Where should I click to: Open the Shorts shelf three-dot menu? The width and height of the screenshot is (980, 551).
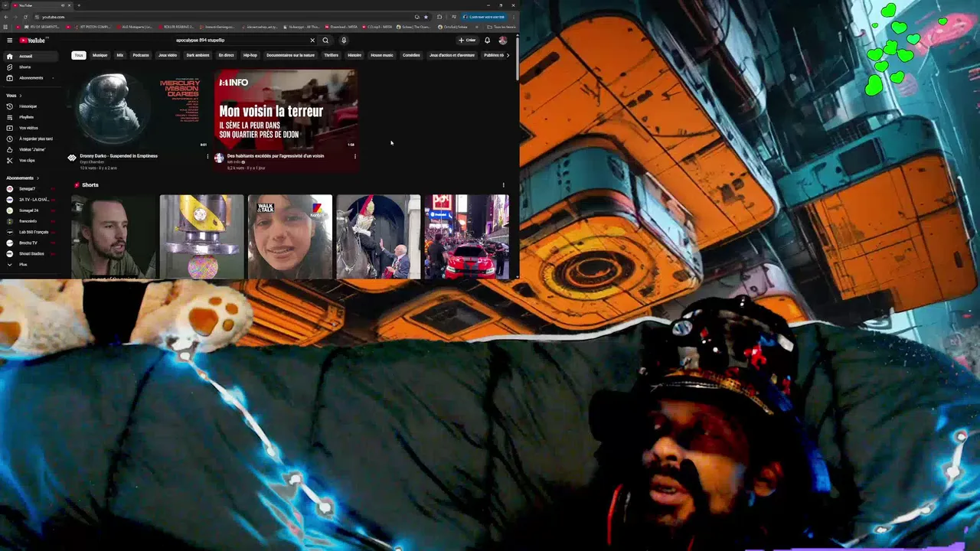click(x=503, y=185)
